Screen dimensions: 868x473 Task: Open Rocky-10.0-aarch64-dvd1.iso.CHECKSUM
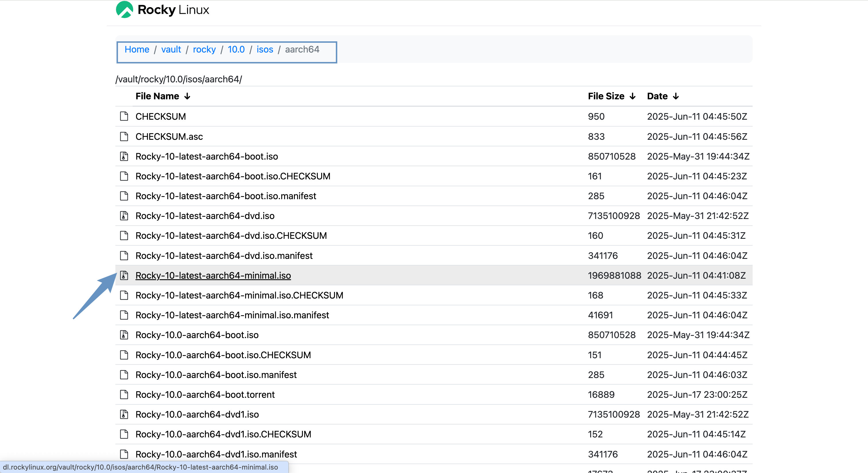pos(223,434)
